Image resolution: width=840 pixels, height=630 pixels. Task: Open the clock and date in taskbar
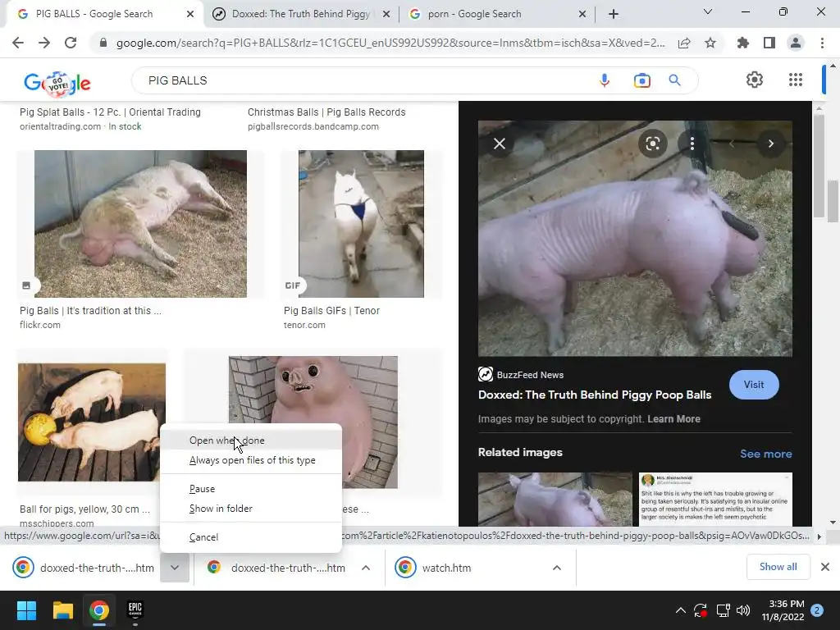click(x=783, y=610)
